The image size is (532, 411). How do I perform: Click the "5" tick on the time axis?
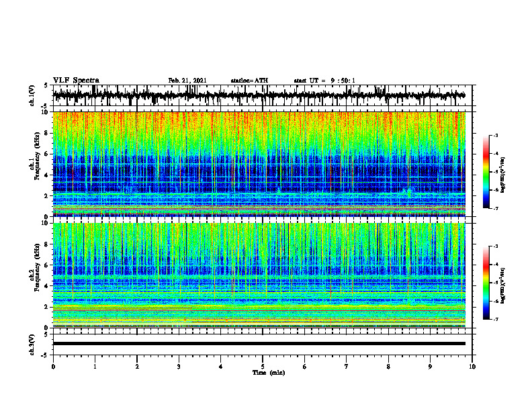click(263, 367)
